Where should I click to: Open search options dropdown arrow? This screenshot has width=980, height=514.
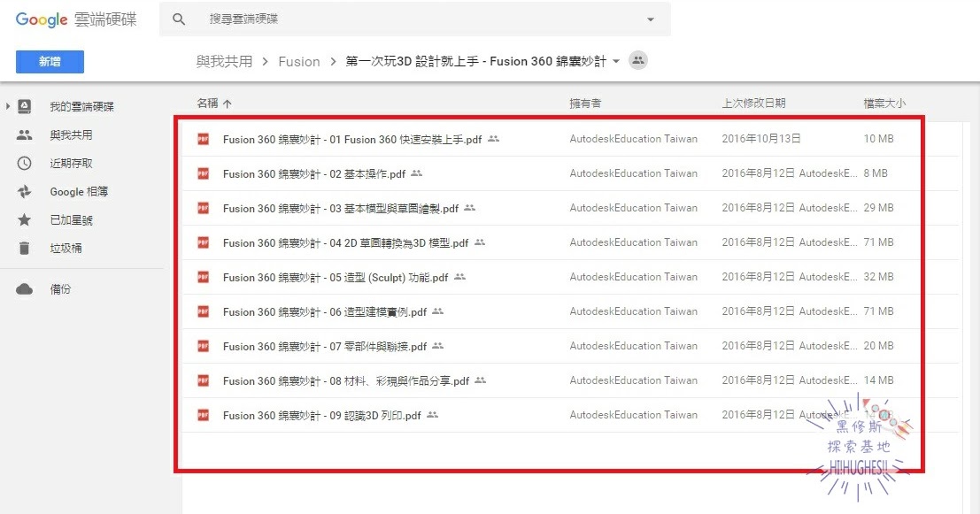(651, 19)
